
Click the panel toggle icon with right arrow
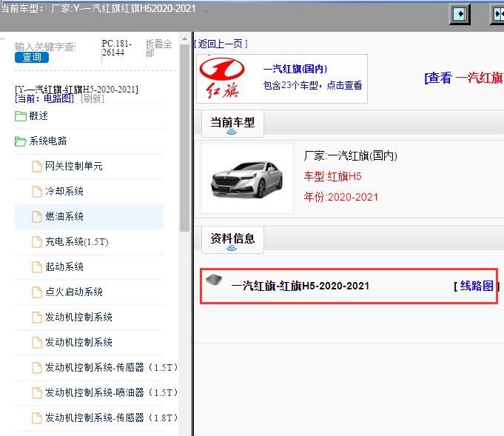coord(460,14)
